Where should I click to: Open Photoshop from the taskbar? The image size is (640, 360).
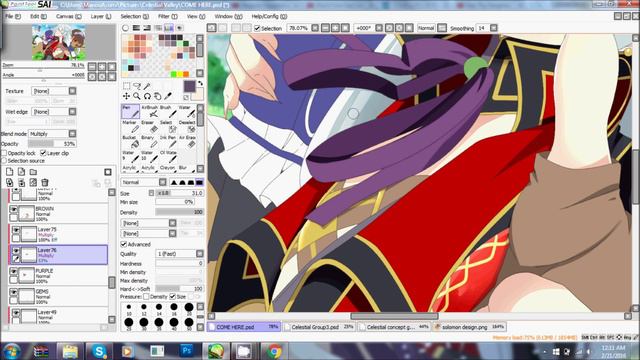pos(187,351)
